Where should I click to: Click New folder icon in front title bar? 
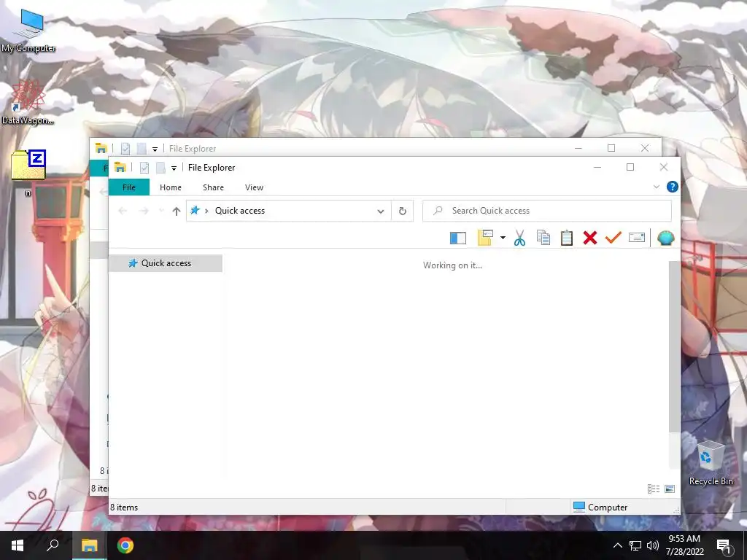tap(160, 167)
